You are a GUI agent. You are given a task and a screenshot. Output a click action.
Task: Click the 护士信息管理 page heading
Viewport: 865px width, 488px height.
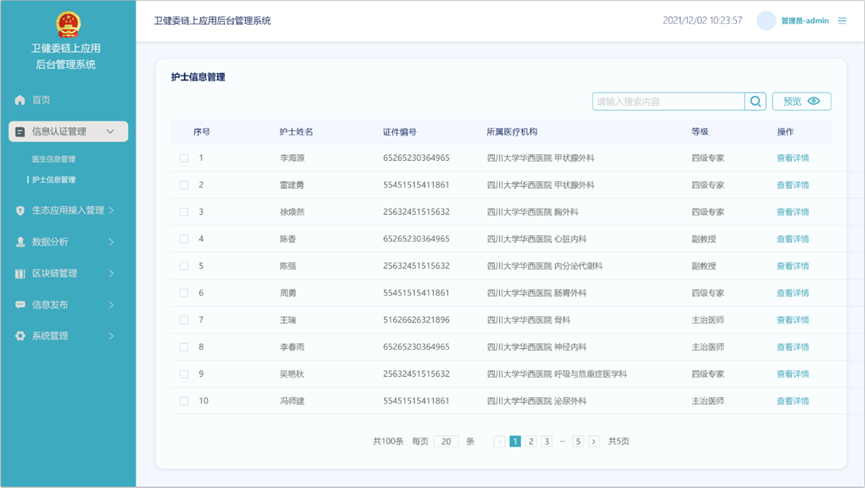click(198, 77)
